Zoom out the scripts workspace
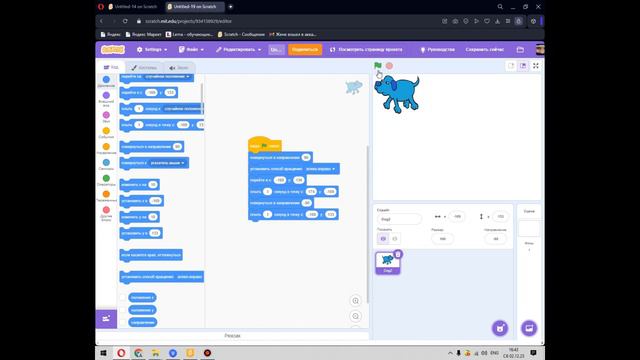Image resolution: width=640 pixels, height=360 pixels. tap(356, 316)
